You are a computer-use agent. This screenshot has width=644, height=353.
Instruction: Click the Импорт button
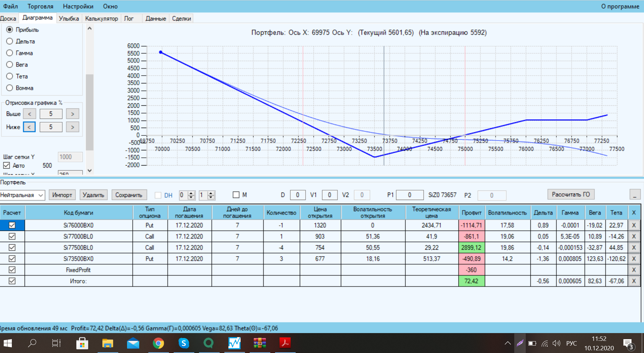coord(62,195)
